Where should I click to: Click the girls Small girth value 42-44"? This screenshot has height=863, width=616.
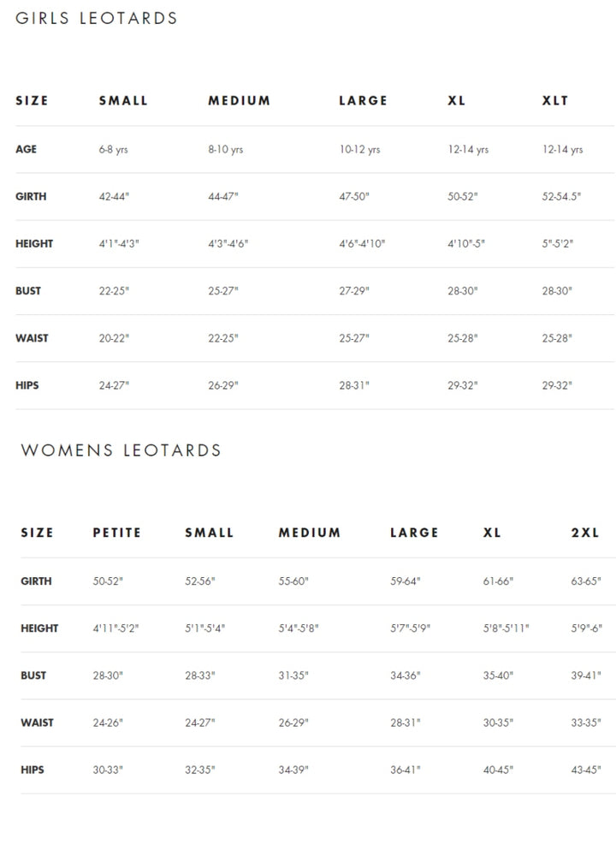(114, 197)
